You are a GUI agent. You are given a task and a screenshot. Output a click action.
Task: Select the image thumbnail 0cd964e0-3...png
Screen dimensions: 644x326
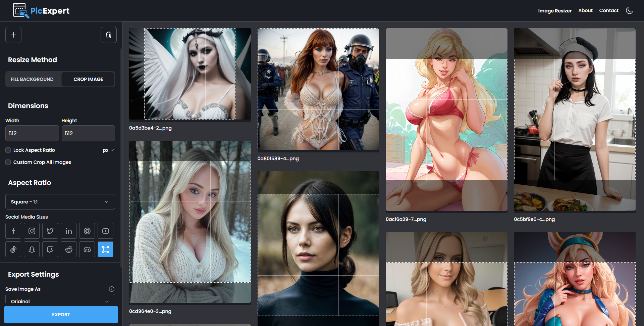coord(190,222)
